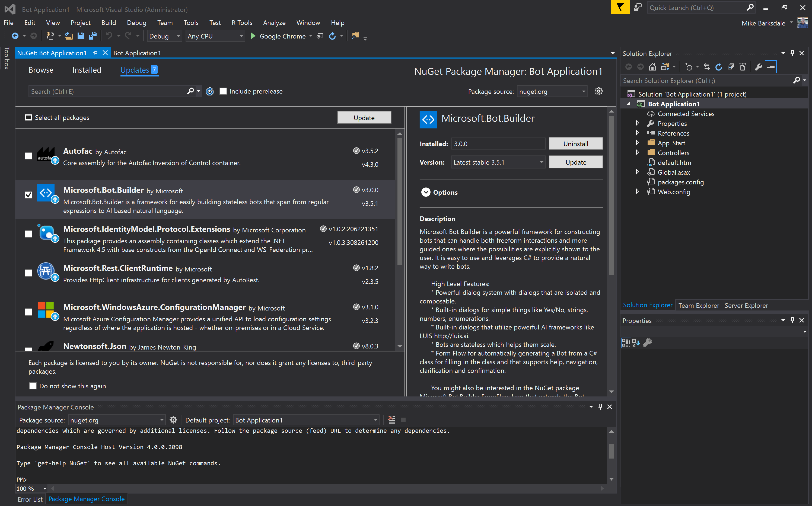Screen dimensions: 812x506
Task: Open the Version dropdown showing Latest stable 3.5.1
Action: point(498,162)
